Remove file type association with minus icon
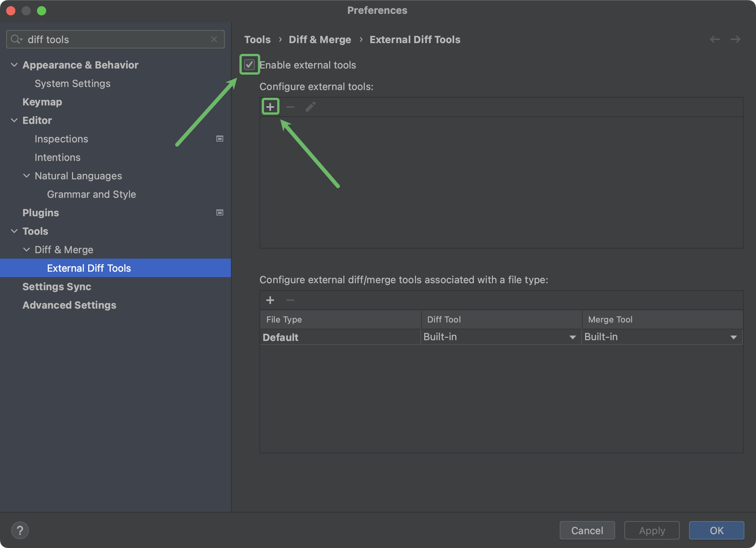Screen dimensions: 756x548 (290, 300)
